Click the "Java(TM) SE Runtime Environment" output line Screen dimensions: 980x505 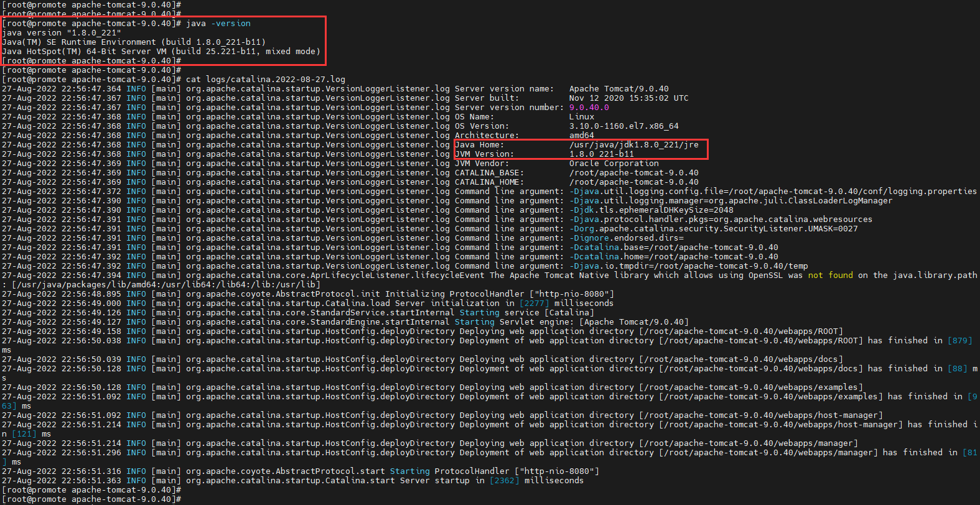point(134,42)
